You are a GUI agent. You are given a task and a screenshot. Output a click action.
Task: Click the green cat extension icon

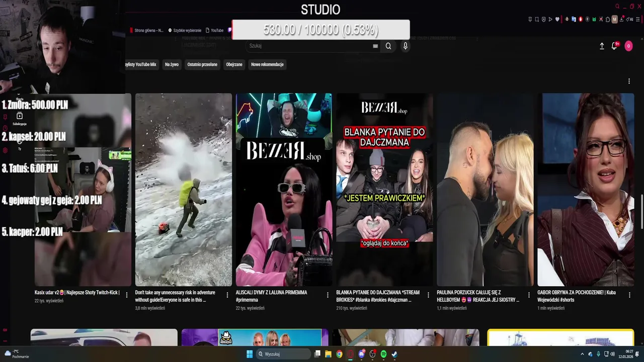pos(594,19)
